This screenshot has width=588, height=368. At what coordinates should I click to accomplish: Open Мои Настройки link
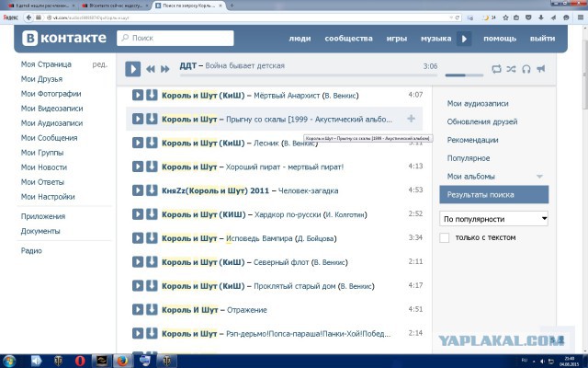[48, 197]
